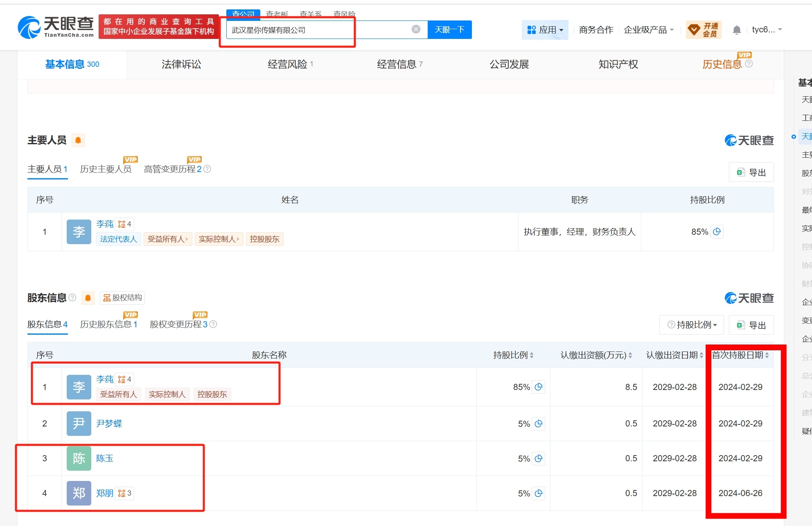View pie chart for 陈玉 shareholder row
812x526 pixels.
(x=539, y=458)
